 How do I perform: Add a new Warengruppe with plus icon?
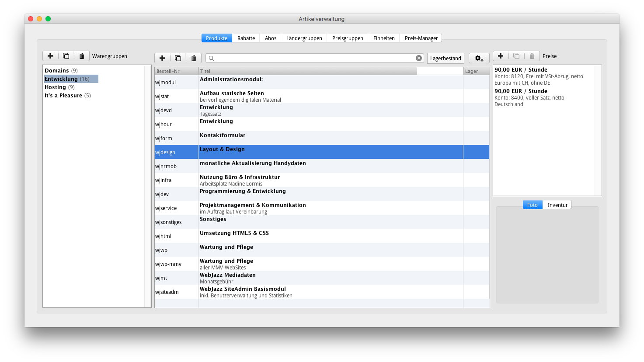point(50,56)
